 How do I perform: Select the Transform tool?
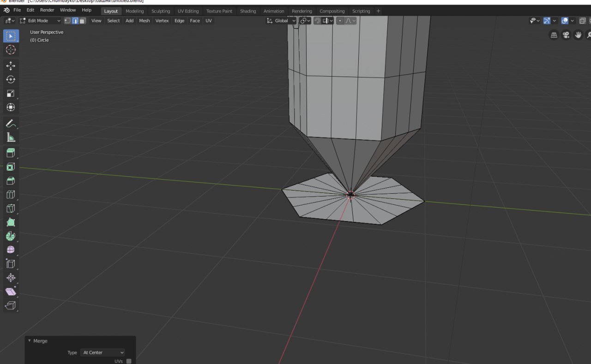[x=11, y=107]
